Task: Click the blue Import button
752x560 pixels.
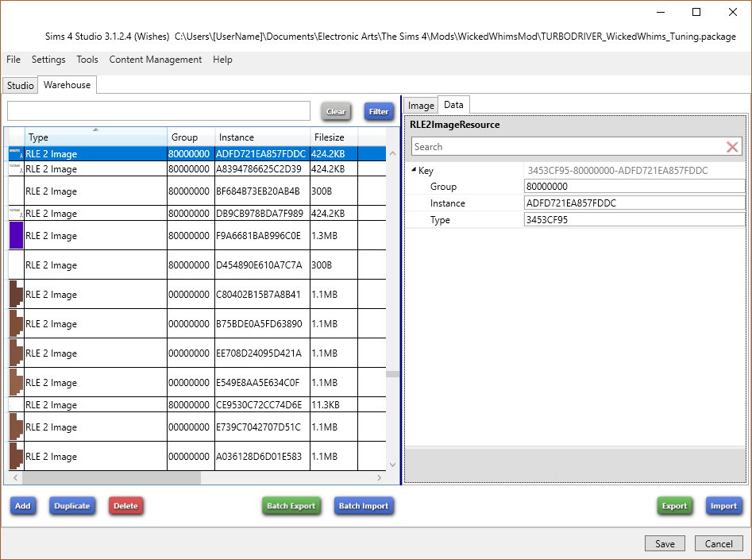Action: tap(723, 506)
